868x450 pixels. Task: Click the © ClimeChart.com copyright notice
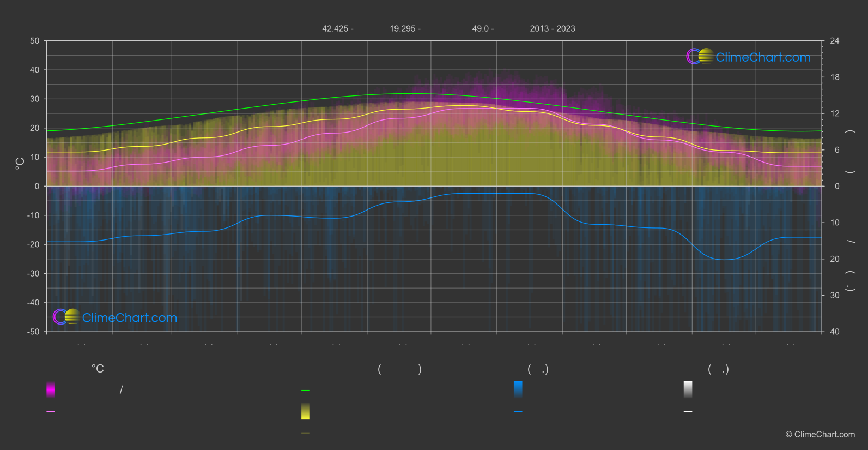pos(820,435)
